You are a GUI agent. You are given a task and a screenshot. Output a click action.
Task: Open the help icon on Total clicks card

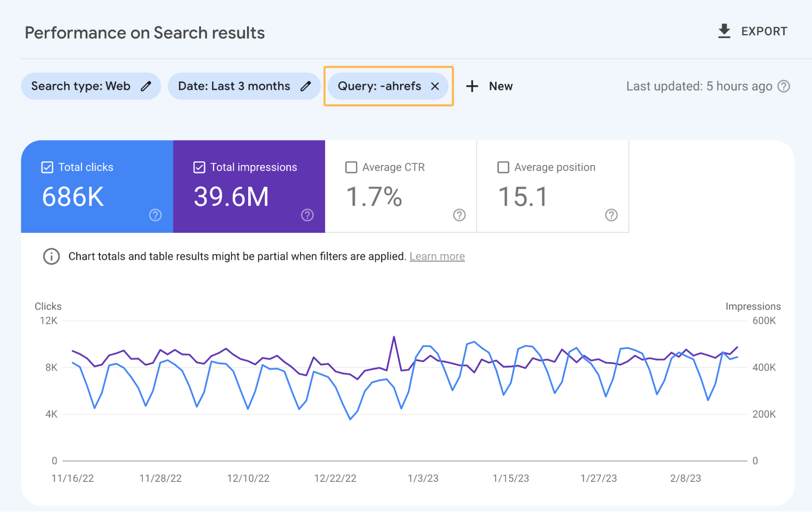155,215
